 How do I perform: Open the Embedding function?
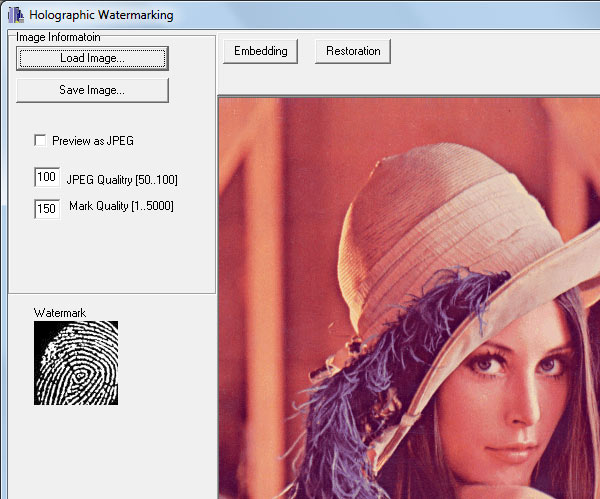click(x=260, y=51)
